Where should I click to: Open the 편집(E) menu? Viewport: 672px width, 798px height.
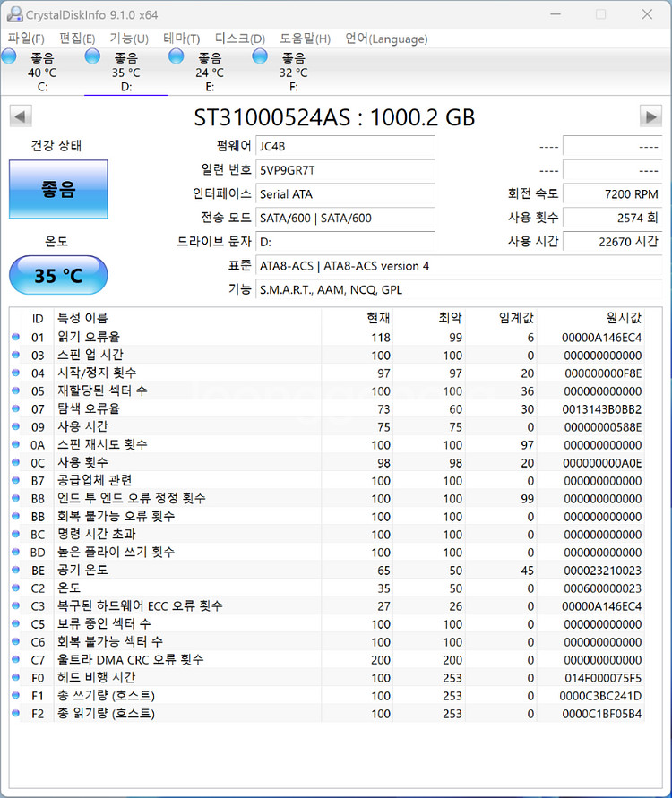point(77,39)
